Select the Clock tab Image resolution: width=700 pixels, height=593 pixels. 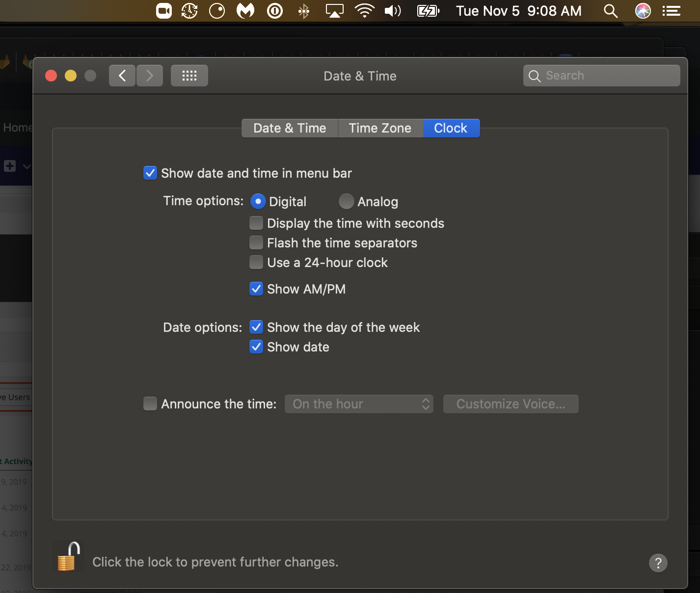tap(451, 128)
